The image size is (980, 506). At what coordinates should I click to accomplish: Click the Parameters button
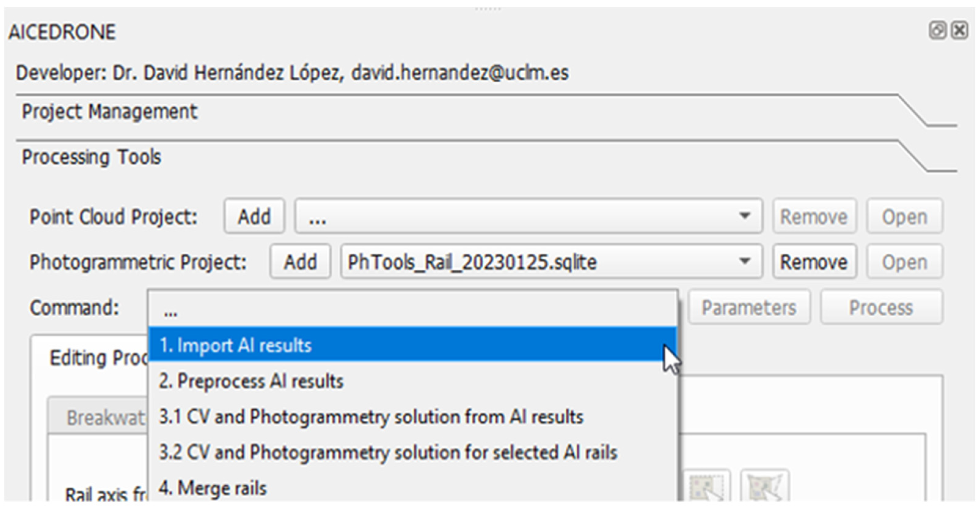coord(749,307)
